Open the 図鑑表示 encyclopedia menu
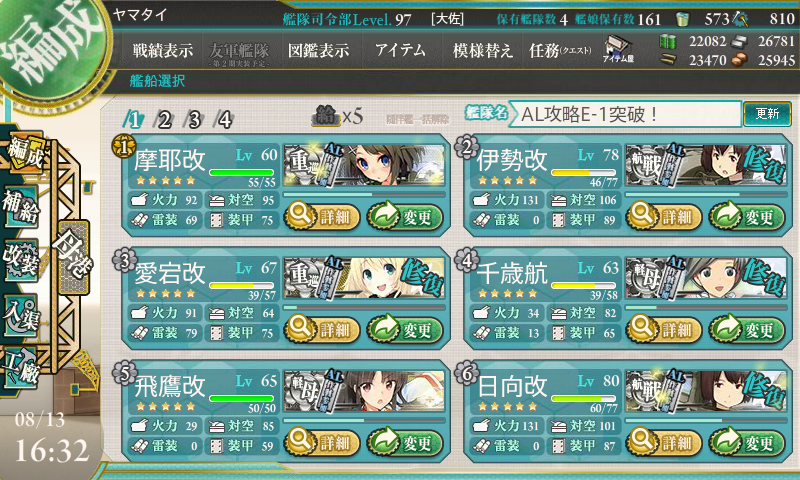 pos(319,50)
